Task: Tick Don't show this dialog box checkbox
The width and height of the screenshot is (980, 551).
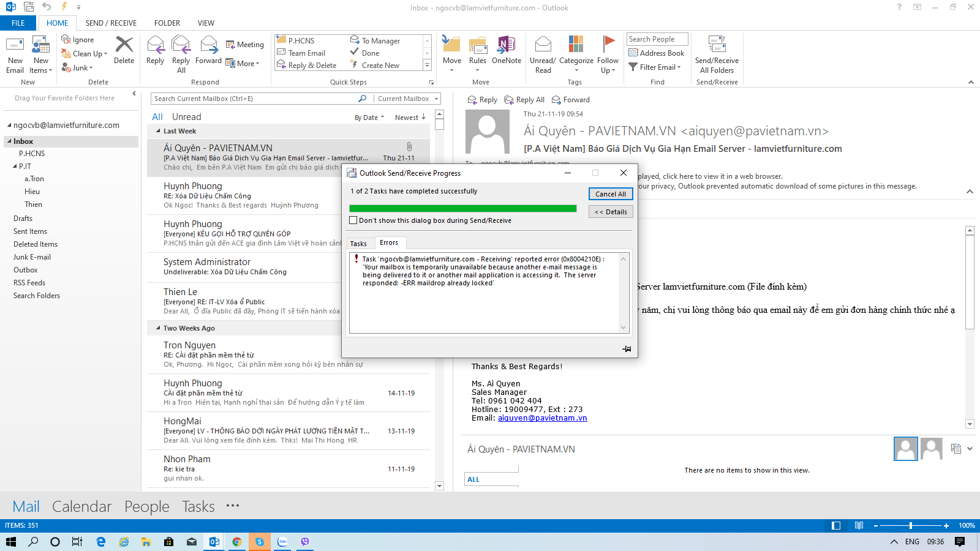Action: click(x=353, y=220)
